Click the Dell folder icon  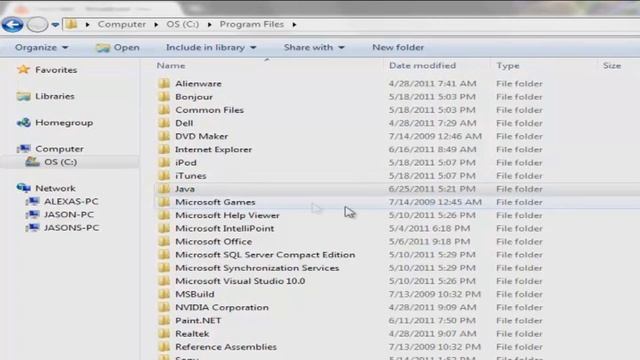164,123
